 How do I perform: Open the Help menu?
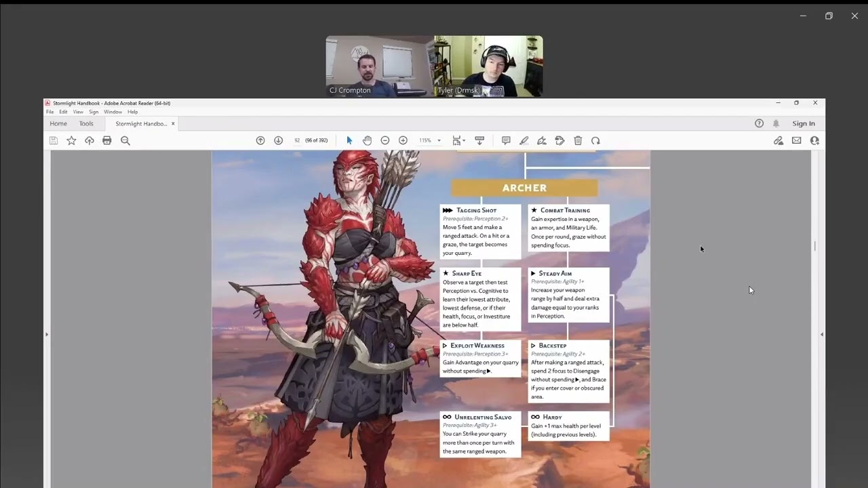tap(132, 112)
